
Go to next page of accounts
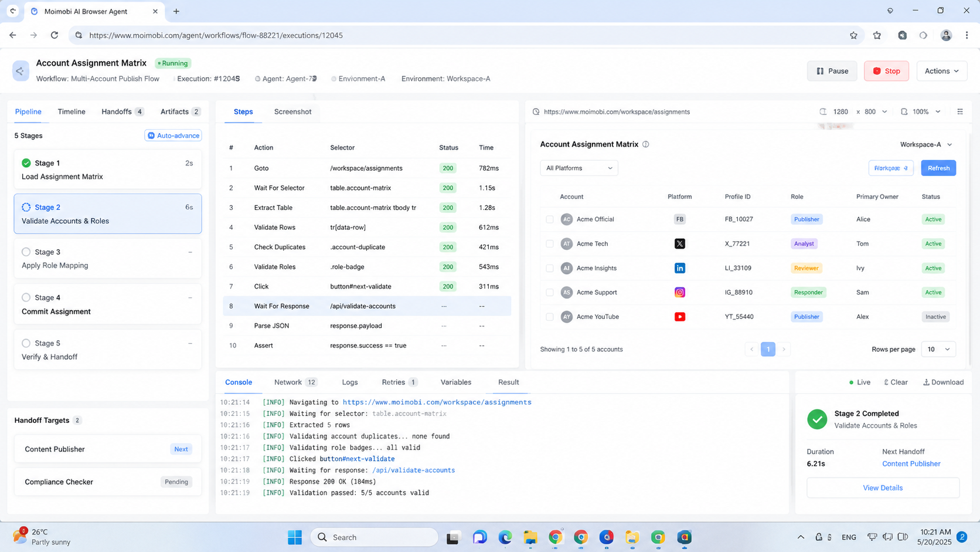pyautogui.click(x=784, y=349)
